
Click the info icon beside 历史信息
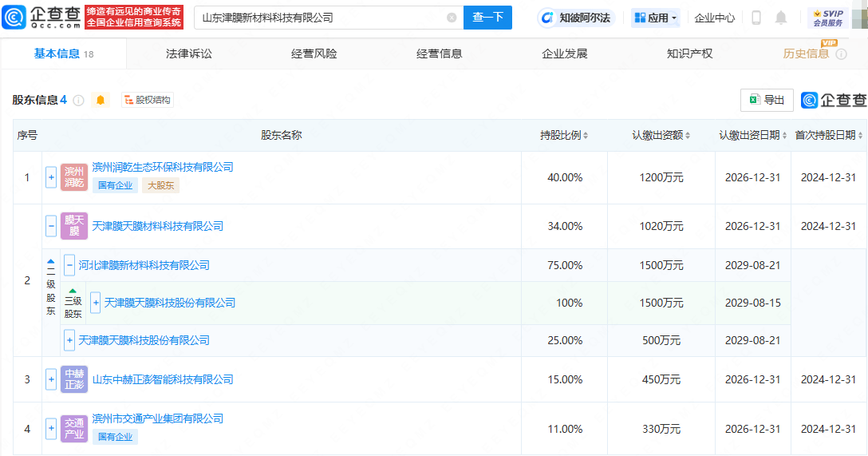click(x=841, y=54)
